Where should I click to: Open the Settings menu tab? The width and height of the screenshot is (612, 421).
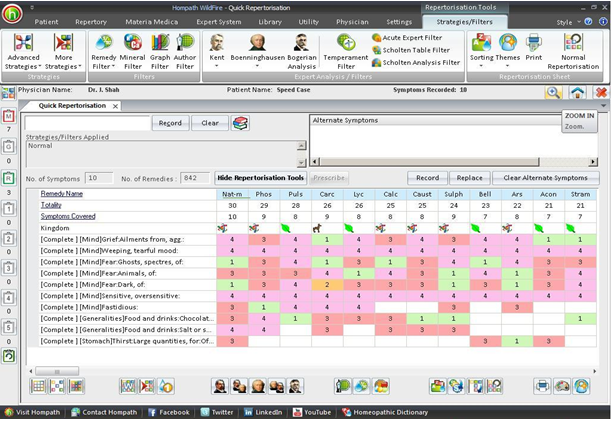pos(399,22)
